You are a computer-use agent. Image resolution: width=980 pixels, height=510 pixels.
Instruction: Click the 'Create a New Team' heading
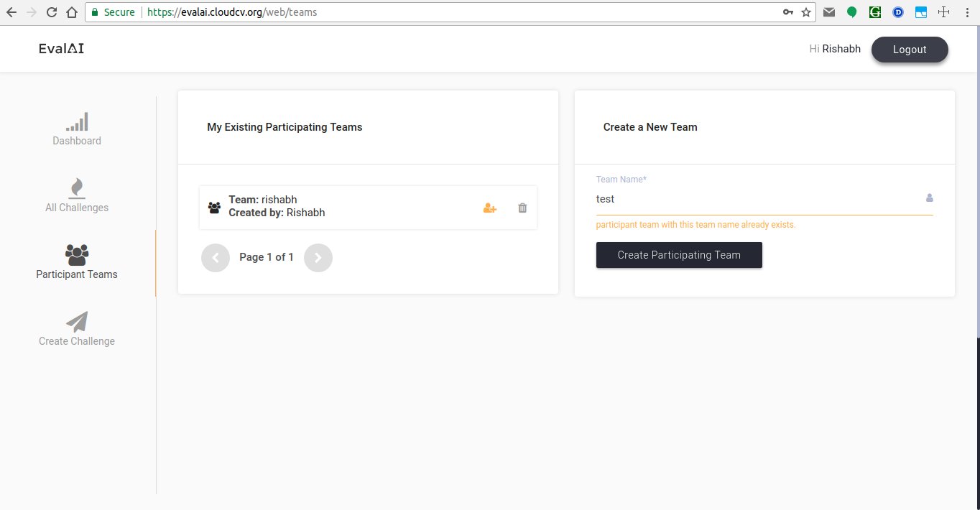(650, 127)
